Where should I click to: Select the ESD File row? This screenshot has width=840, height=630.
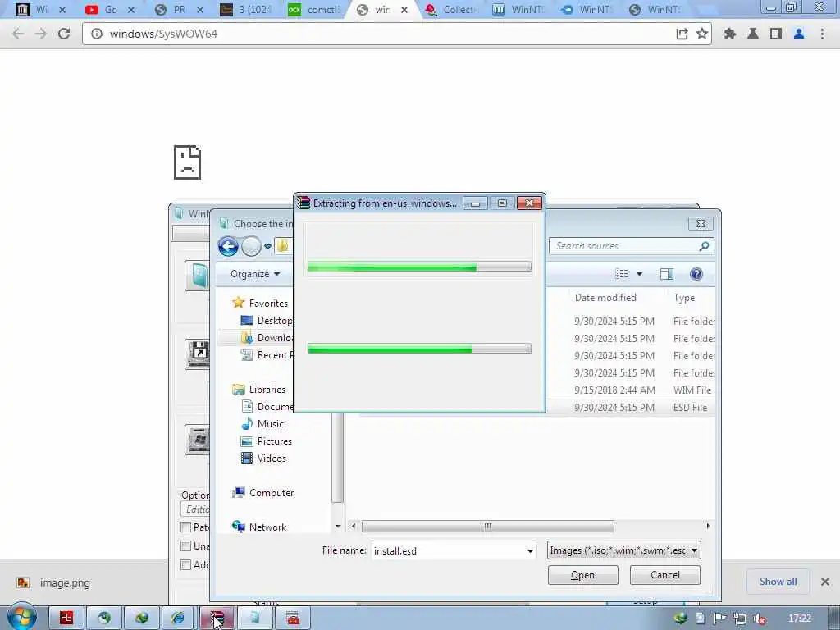coord(631,407)
